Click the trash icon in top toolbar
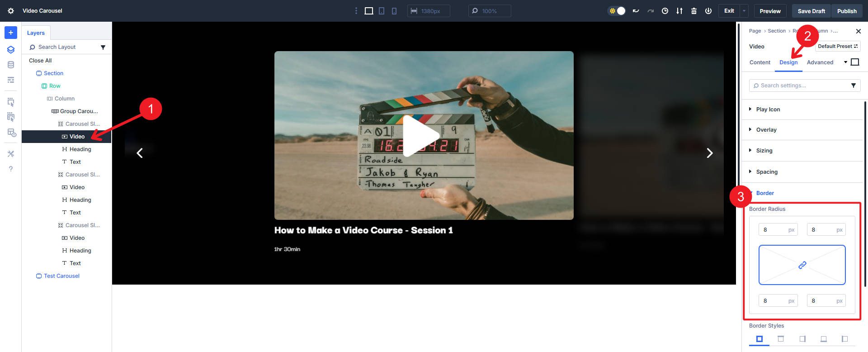This screenshot has height=352, width=868. 694,11
